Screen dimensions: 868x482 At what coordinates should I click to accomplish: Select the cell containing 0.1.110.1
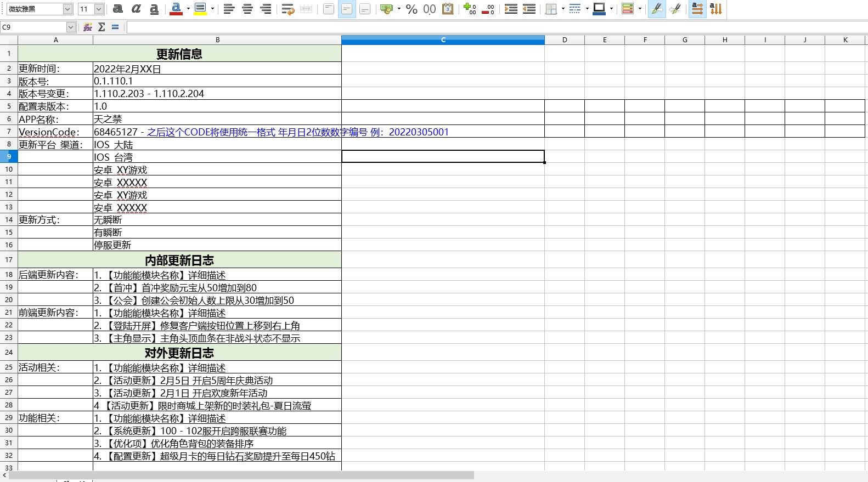pyautogui.click(x=217, y=81)
